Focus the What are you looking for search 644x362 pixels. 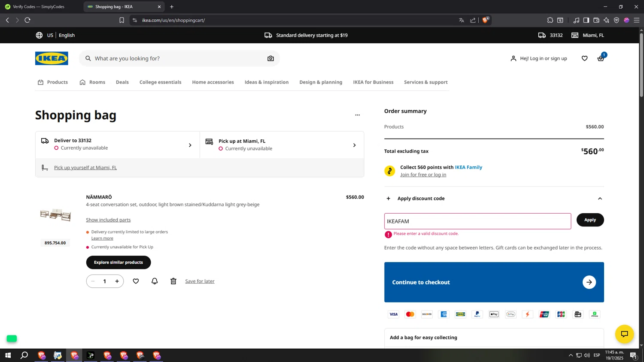(x=179, y=58)
